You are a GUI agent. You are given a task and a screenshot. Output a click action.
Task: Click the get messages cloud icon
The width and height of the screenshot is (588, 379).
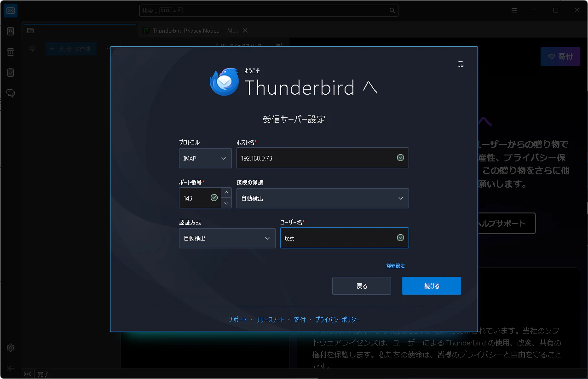click(32, 49)
